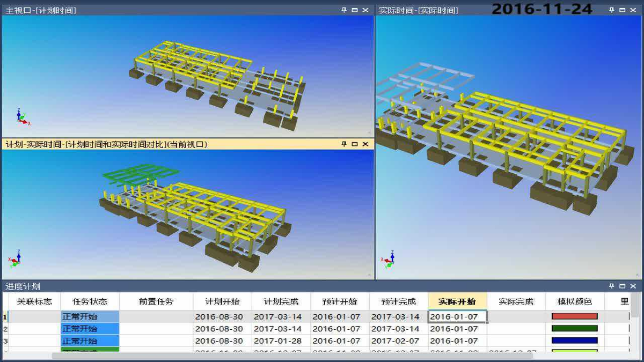Viewport: 644px width, 362px height.
Task: Click the 模拟颜色 column header
Action: 575,301
